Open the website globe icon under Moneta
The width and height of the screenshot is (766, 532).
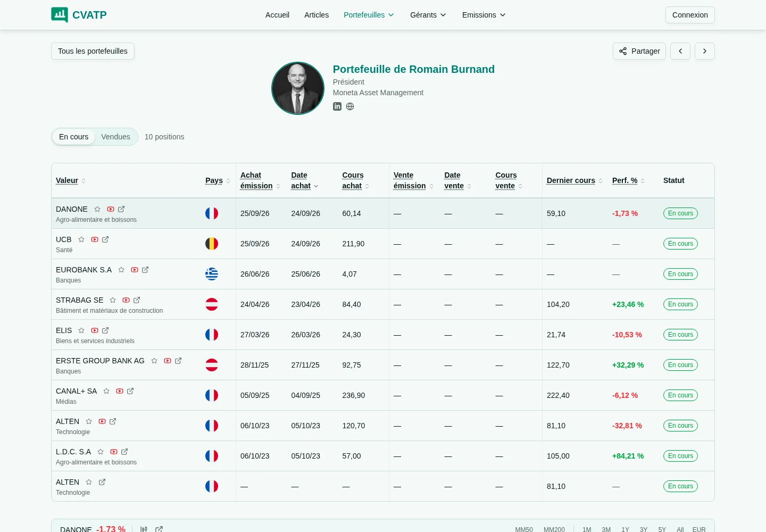[x=350, y=106]
